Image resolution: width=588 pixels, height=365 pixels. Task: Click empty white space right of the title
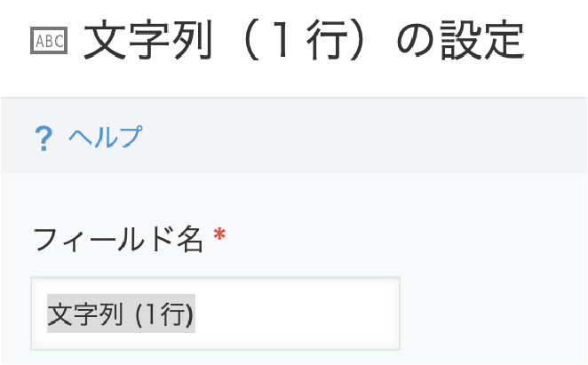coord(556,40)
